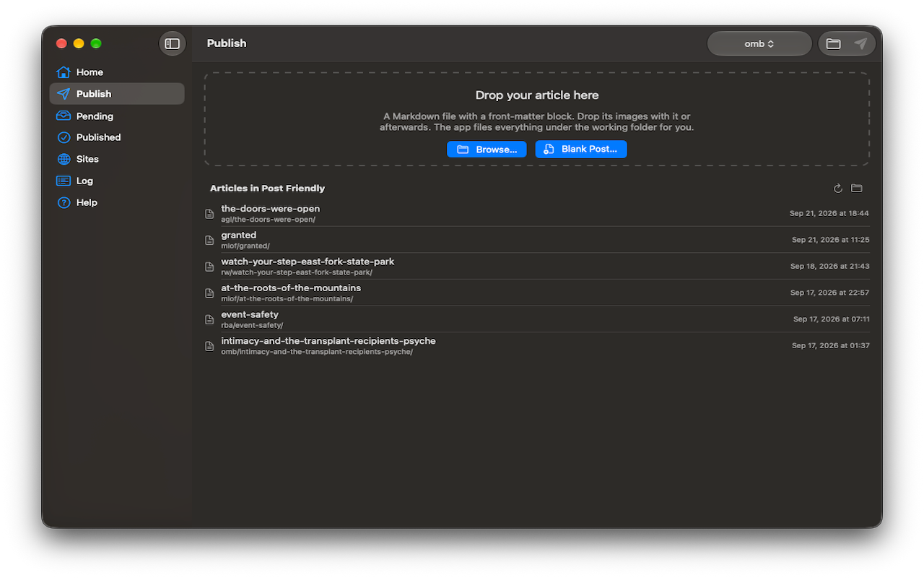
Task: Click the Browse... button
Action: click(487, 149)
